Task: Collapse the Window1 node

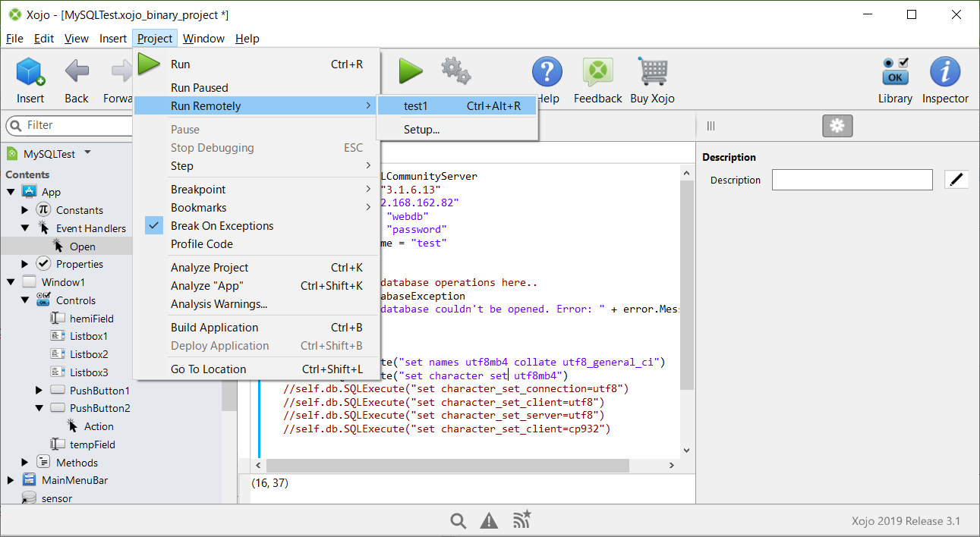Action: click(11, 282)
